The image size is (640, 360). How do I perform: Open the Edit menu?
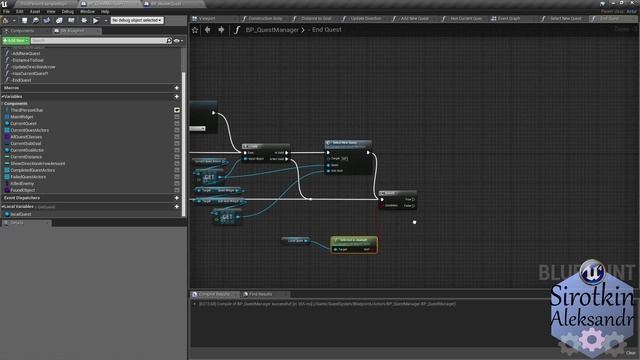click(x=20, y=11)
